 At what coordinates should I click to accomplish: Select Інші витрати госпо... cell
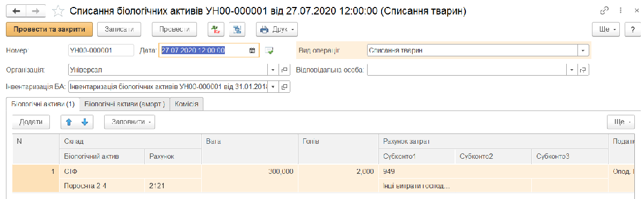(416, 186)
